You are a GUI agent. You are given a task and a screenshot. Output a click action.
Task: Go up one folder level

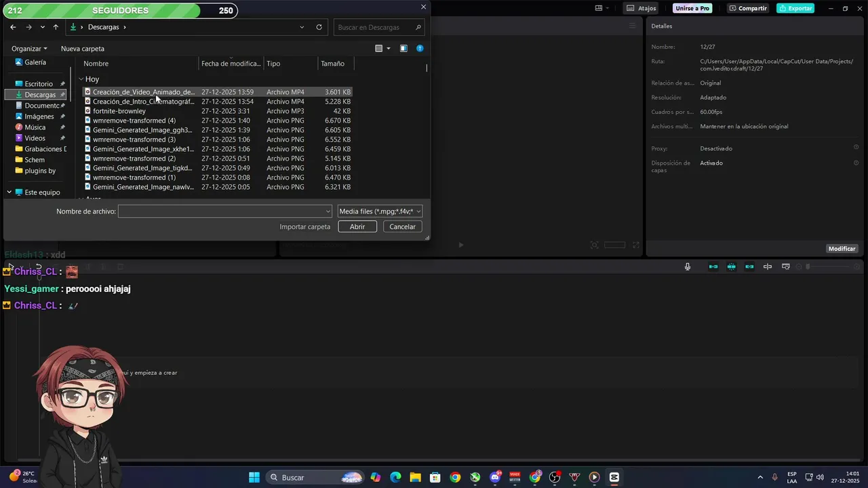pyautogui.click(x=56, y=27)
